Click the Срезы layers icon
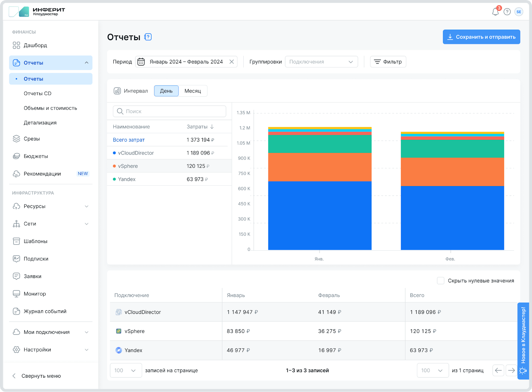This screenshot has width=532, height=392. click(16, 139)
